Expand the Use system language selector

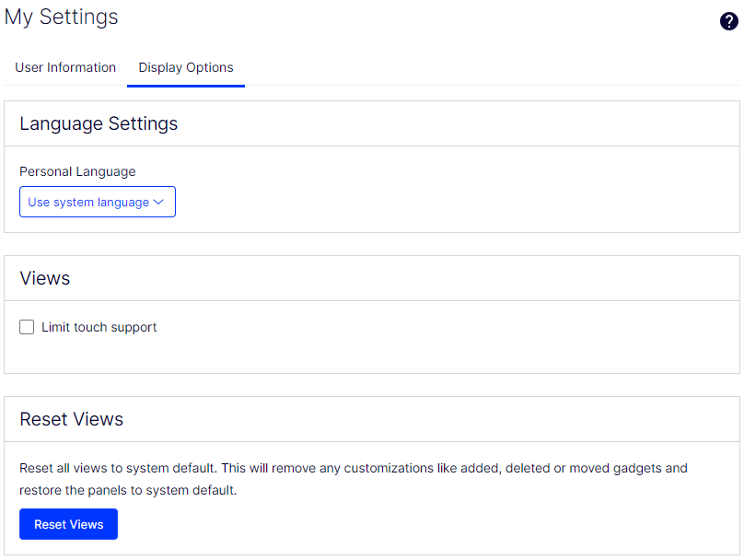pyautogui.click(x=97, y=202)
